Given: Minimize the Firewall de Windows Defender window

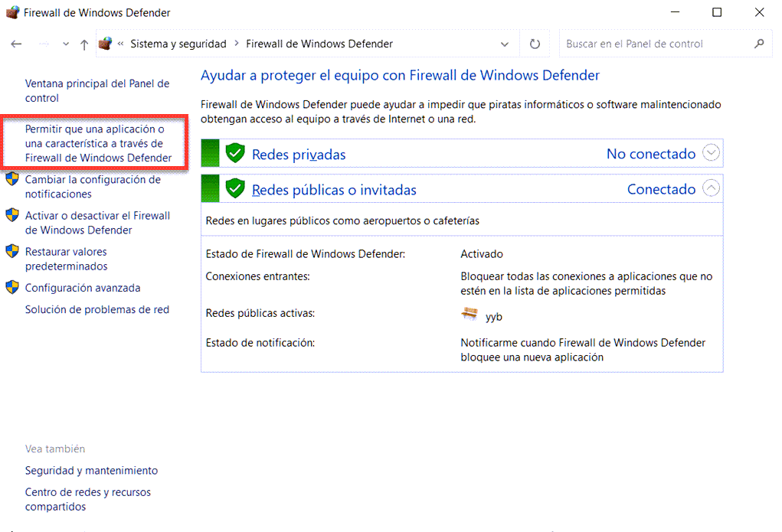Looking at the screenshot, I should [676, 12].
